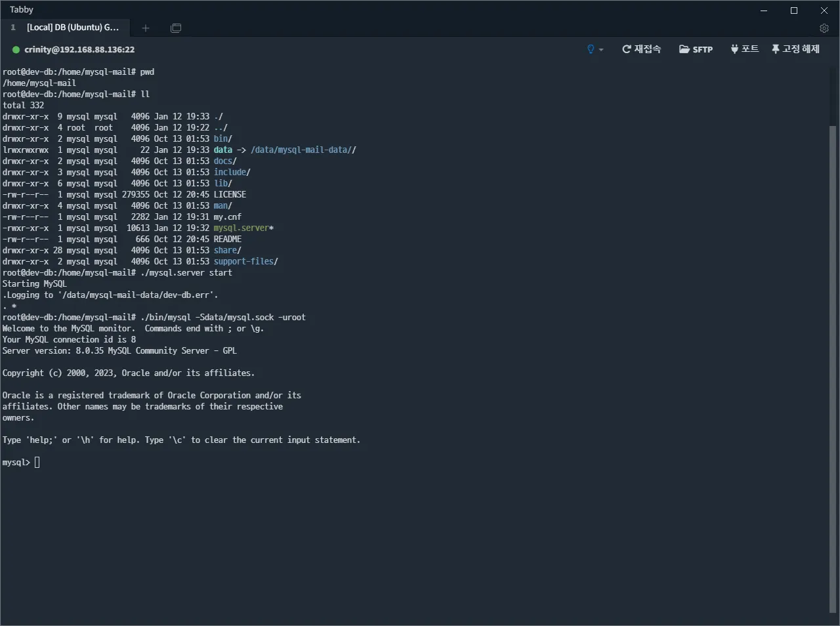Viewport: 840px width, 626px height.
Task: Open the tab list window icon
Action: (x=176, y=28)
